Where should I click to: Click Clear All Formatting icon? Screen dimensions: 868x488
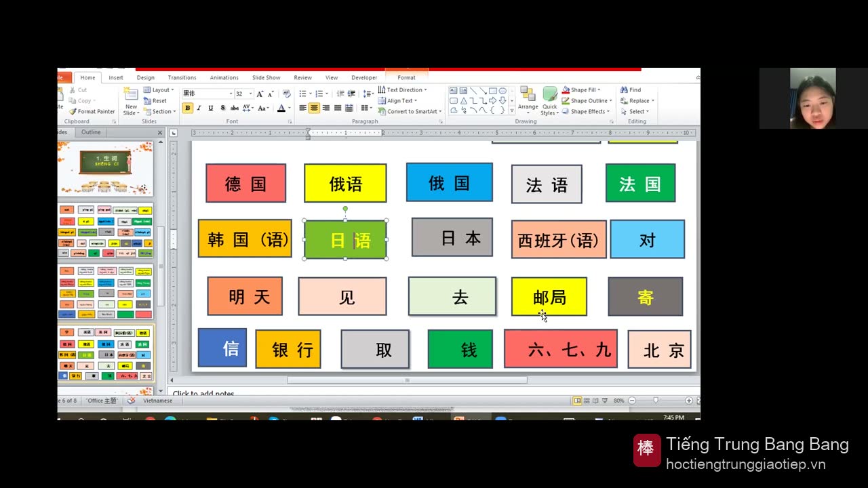286,94
